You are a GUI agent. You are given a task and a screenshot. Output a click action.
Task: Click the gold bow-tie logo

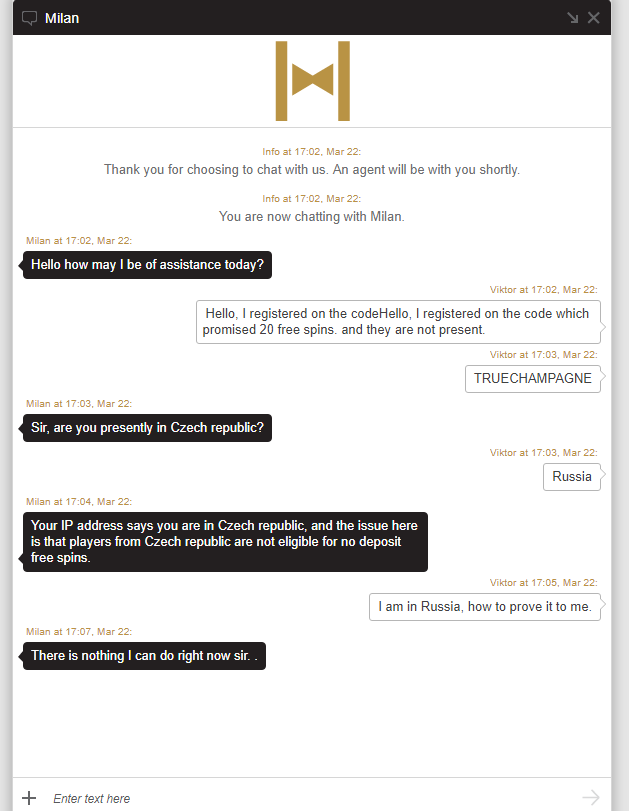312,82
